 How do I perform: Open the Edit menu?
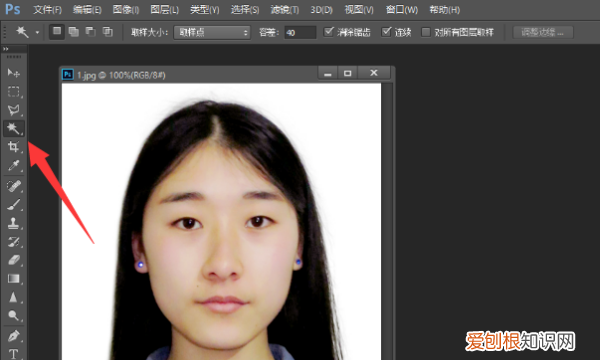point(87,10)
